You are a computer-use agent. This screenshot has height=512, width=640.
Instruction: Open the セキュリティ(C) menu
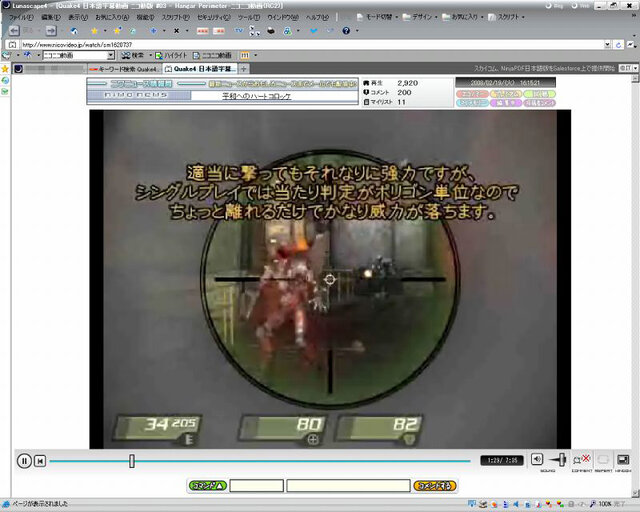(213, 17)
